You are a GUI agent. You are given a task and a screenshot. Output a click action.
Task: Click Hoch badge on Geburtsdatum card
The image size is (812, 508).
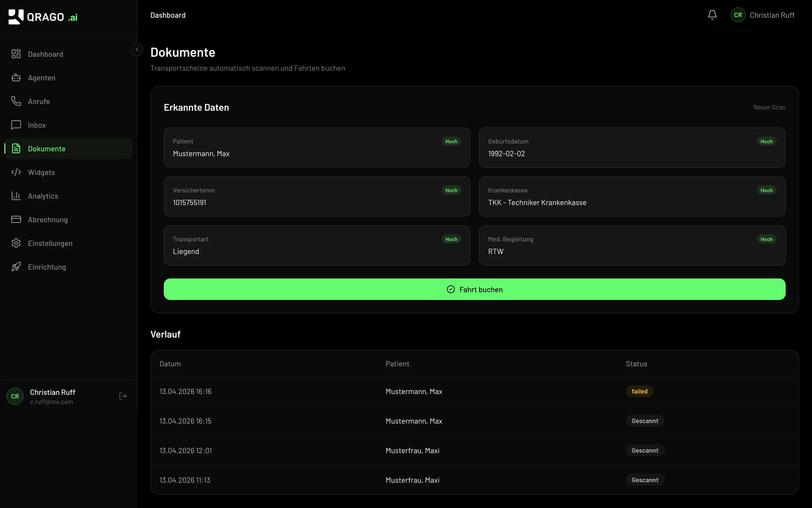(766, 141)
